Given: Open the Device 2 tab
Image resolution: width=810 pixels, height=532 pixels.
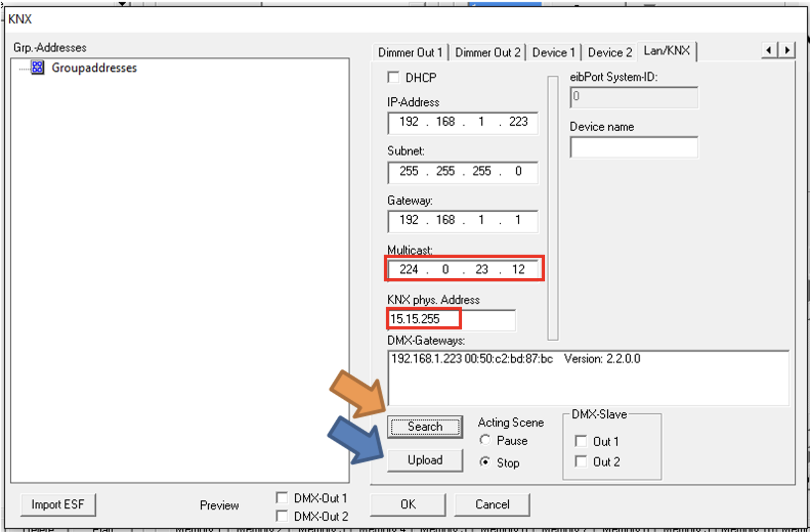Looking at the screenshot, I should [609, 52].
